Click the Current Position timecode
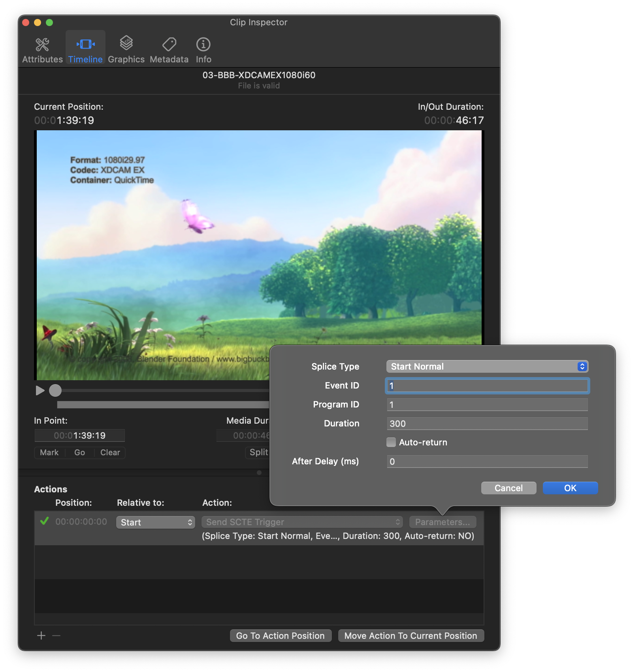644x672 pixels. pyautogui.click(x=64, y=120)
